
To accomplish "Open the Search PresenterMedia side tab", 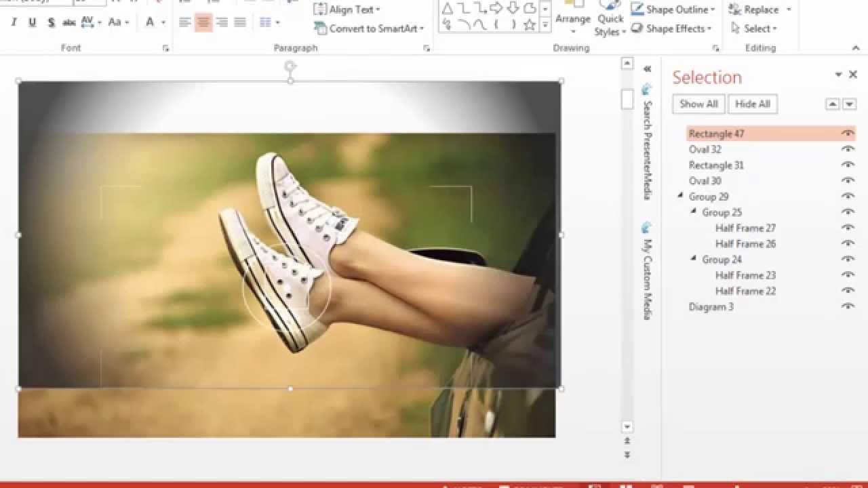I will tap(647, 142).
